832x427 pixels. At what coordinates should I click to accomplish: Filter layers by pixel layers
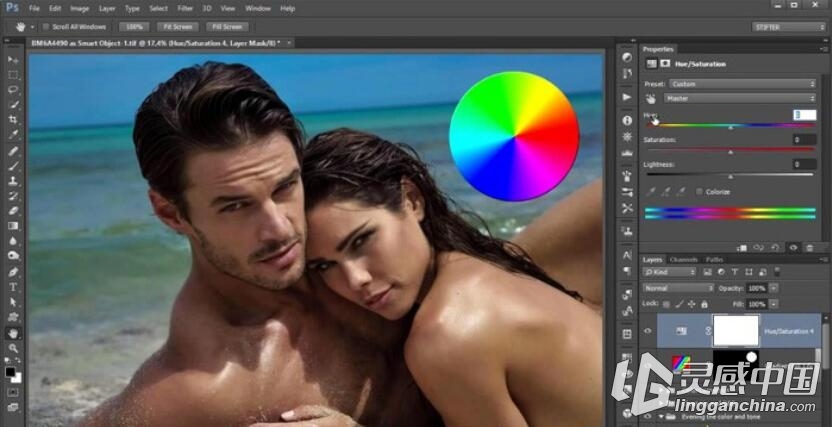[707, 272]
